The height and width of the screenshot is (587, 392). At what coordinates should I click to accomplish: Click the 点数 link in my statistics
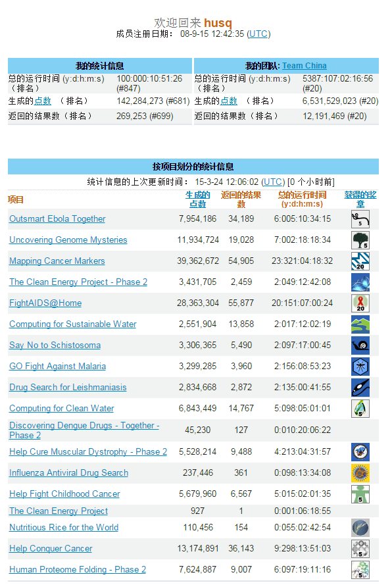(x=43, y=101)
